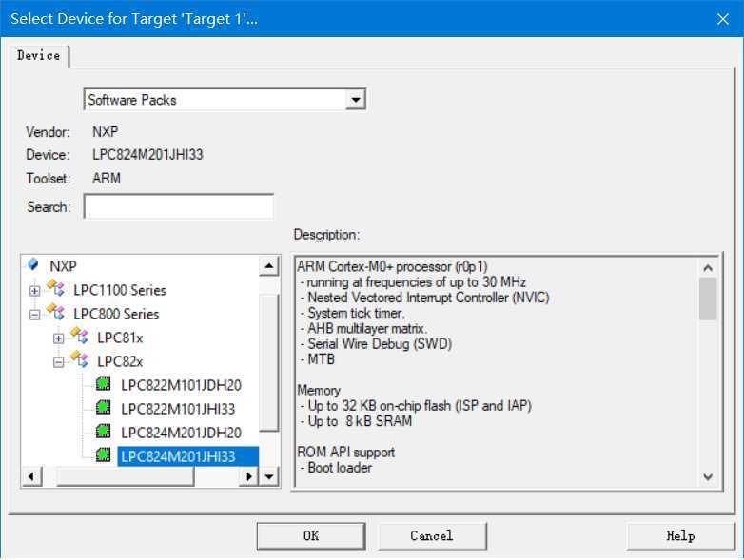This screenshot has width=744, height=560.
Task: Click the LPC1100 Series family icon
Action: tap(56, 288)
